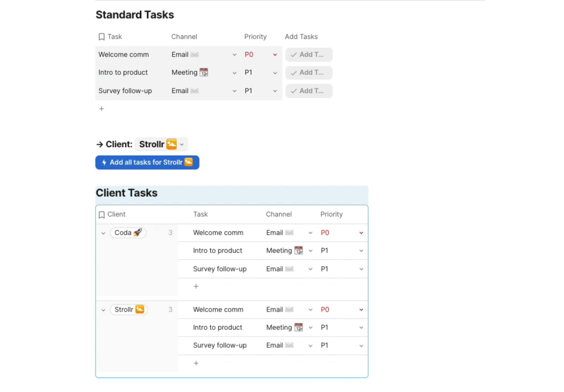Open priority dropdown for Standard Welcome comm row

[275, 55]
